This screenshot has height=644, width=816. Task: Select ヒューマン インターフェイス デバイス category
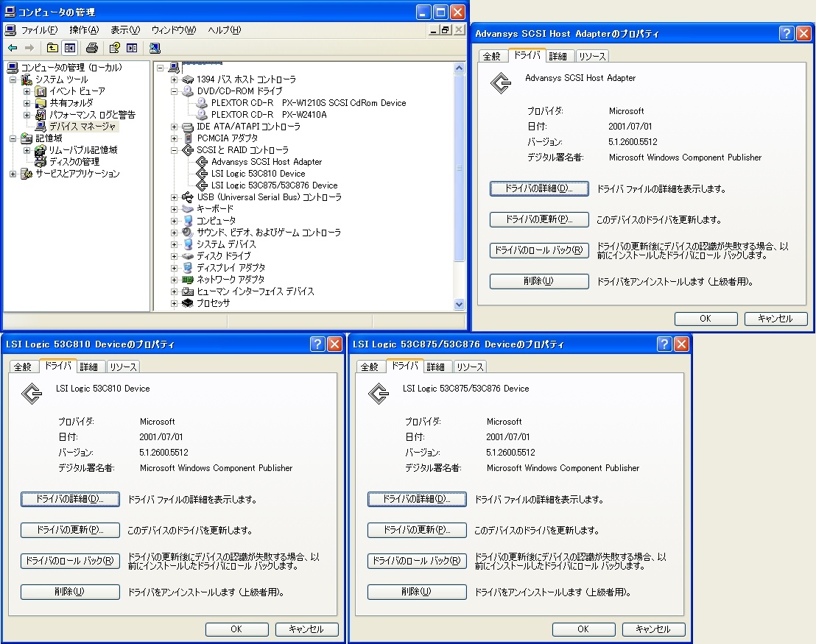(256, 291)
